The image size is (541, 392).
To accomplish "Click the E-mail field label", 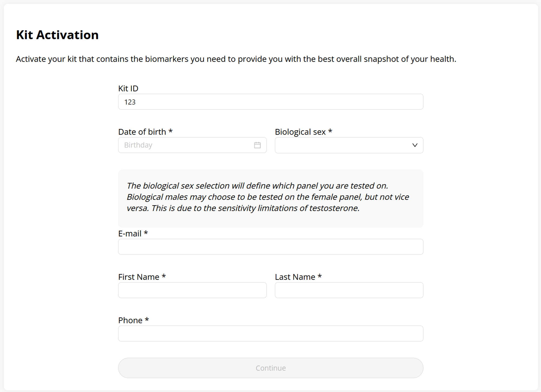I will pyautogui.click(x=133, y=233).
